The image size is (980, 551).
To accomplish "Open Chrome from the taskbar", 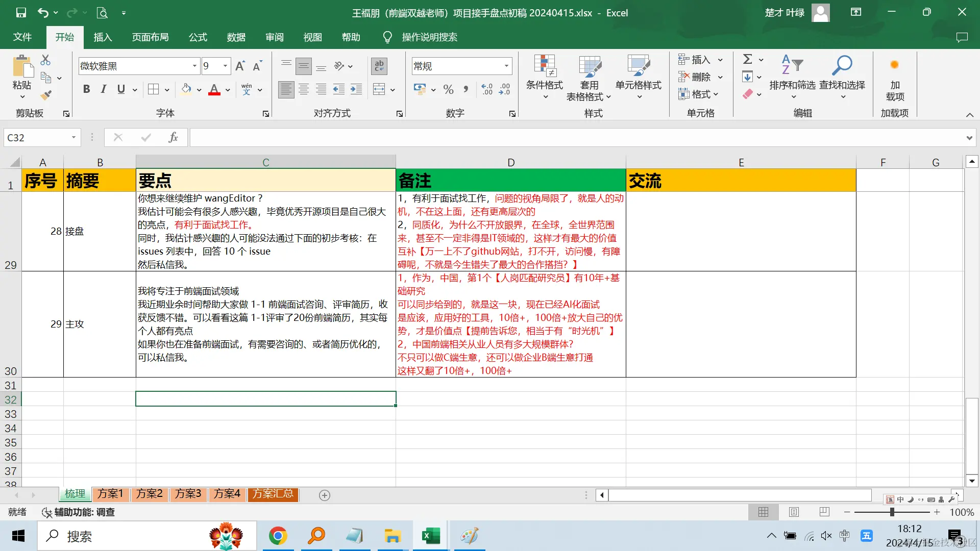I will (278, 536).
